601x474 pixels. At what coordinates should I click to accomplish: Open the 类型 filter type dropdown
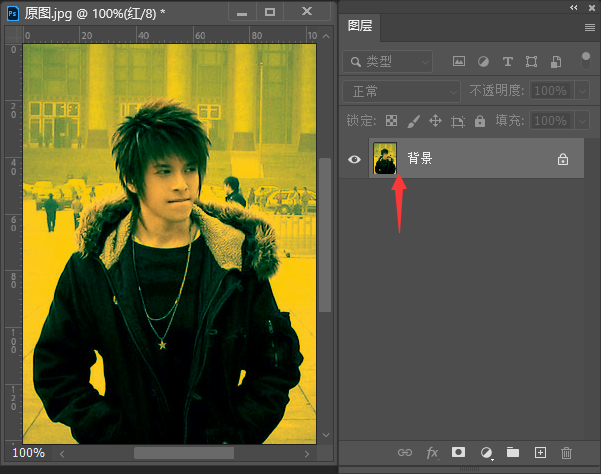[x=387, y=61]
